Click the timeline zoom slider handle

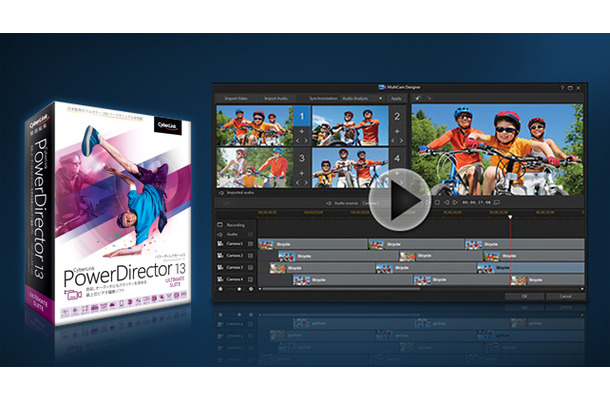point(239,289)
